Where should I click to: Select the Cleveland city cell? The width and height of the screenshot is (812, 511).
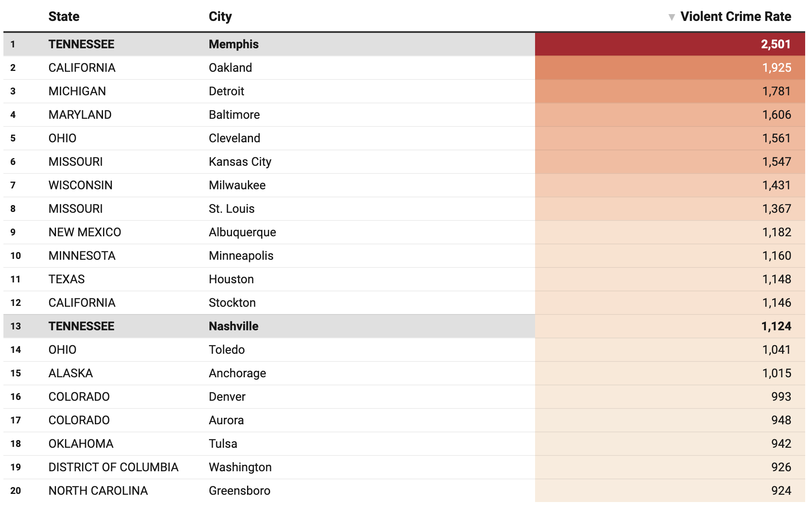(234, 138)
